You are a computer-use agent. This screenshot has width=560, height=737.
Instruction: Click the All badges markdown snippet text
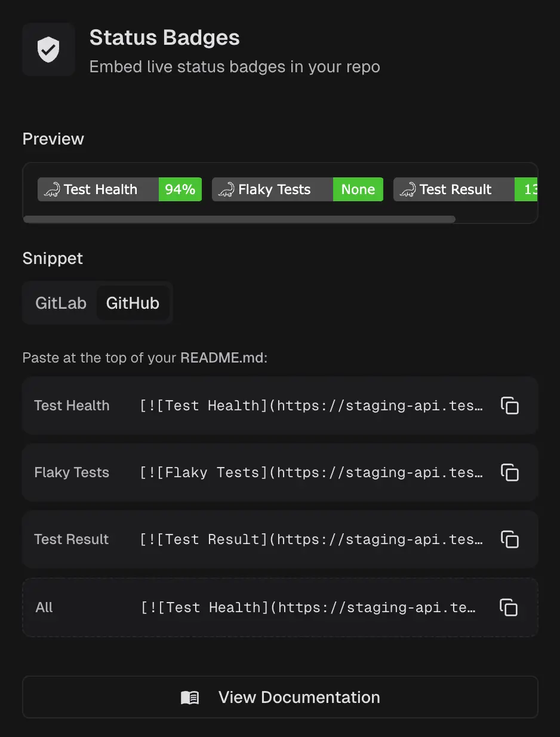coord(309,608)
